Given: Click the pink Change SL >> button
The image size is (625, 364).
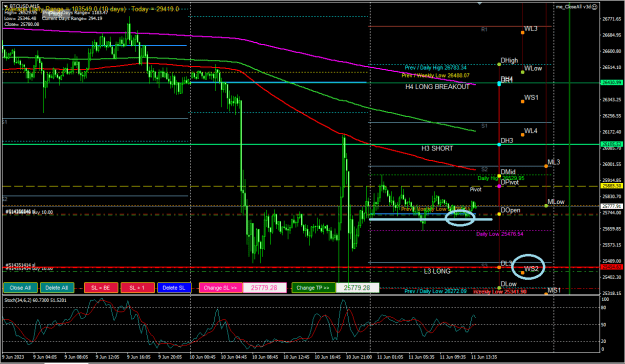Looking at the screenshot, I should pos(220,287).
